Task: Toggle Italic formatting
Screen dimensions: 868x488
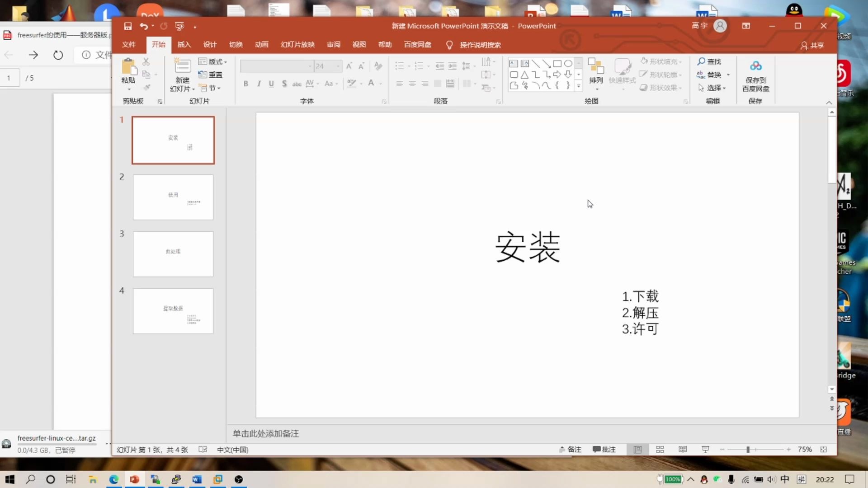Action: click(259, 84)
